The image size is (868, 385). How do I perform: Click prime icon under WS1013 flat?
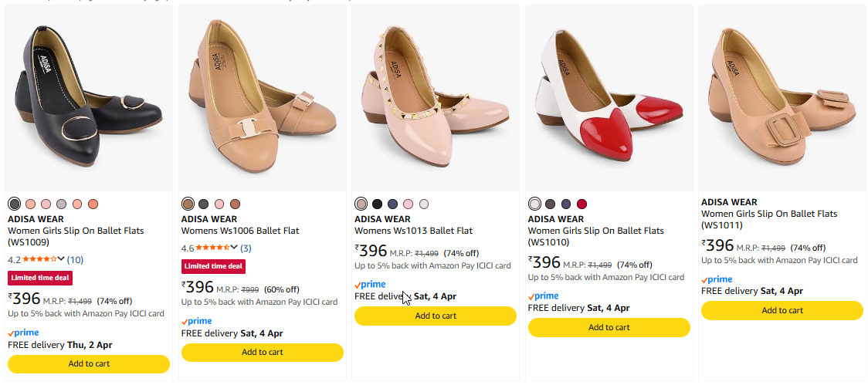pos(370,285)
